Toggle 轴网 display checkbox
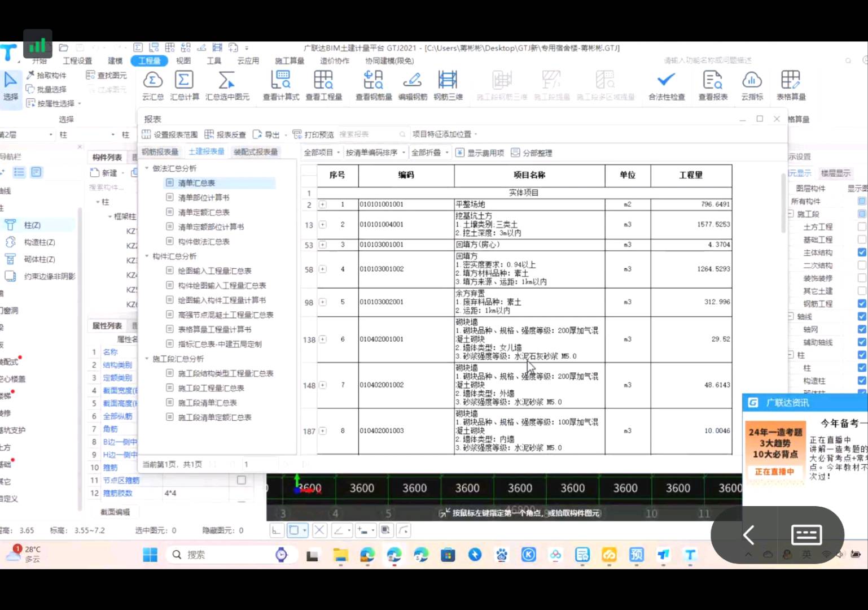 coord(861,329)
